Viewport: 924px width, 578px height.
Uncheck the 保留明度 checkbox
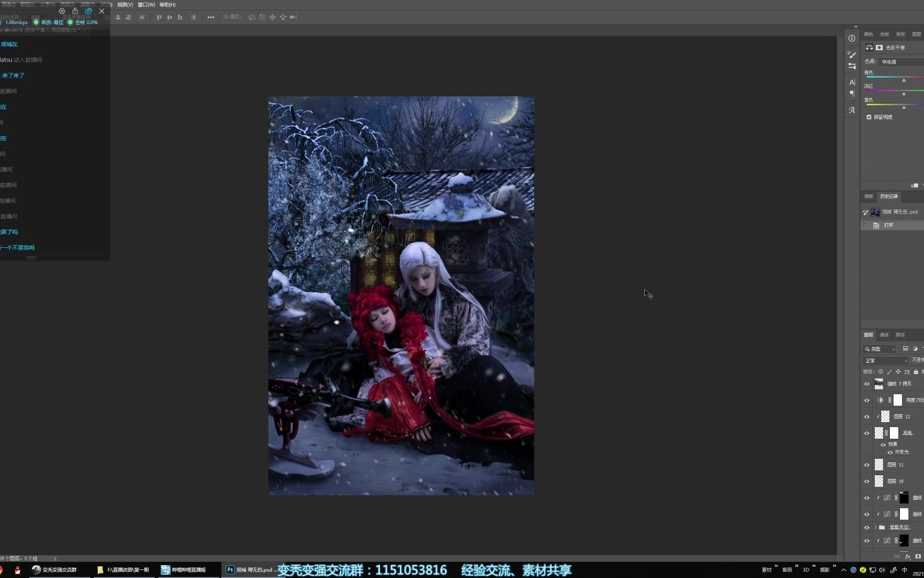click(869, 117)
